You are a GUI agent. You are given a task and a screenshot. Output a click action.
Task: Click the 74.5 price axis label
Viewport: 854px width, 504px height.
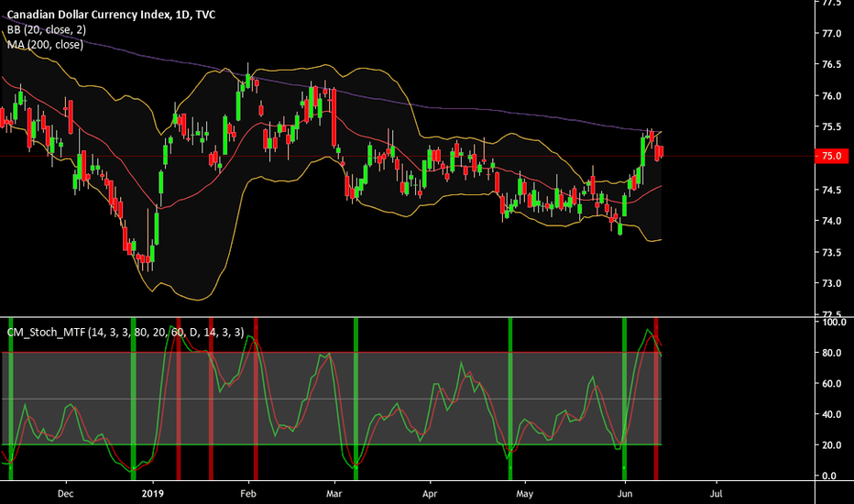pos(831,191)
